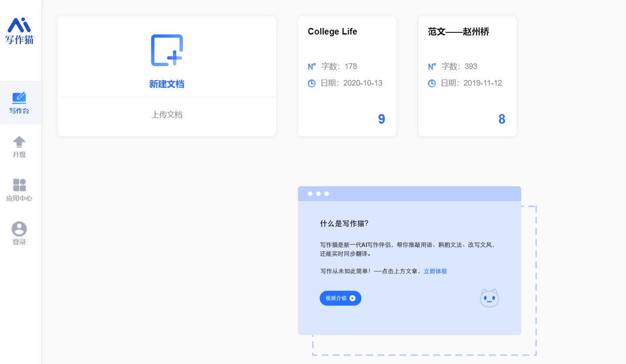Click the score 9 on College Life
The width and height of the screenshot is (626, 364).
(382, 119)
